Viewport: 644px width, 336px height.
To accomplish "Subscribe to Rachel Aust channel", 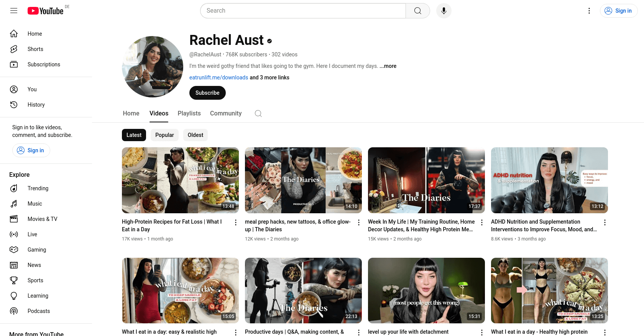I will 207,93.
